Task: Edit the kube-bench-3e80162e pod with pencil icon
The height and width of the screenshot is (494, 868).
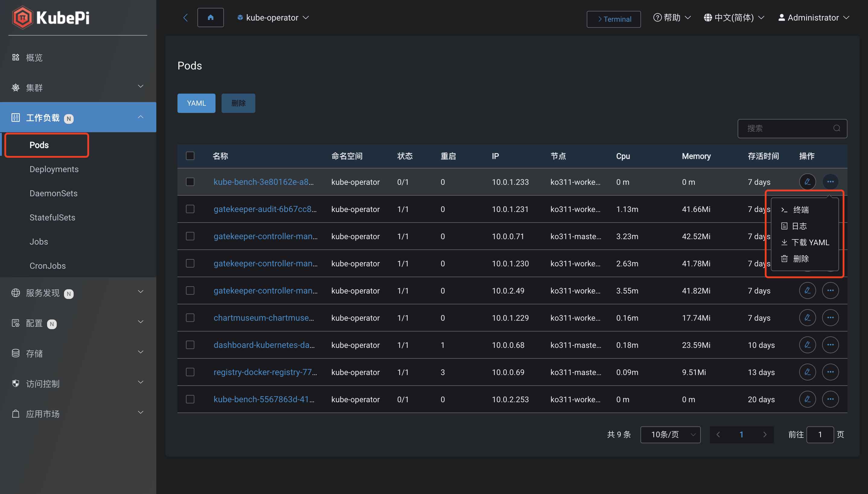Action: click(x=807, y=182)
